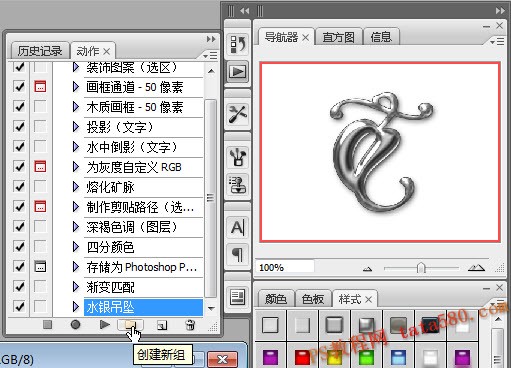Expand the 深褐色调（图层） action
This screenshot has height=368, width=511.
pyautogui.click(x=76, y=227)
